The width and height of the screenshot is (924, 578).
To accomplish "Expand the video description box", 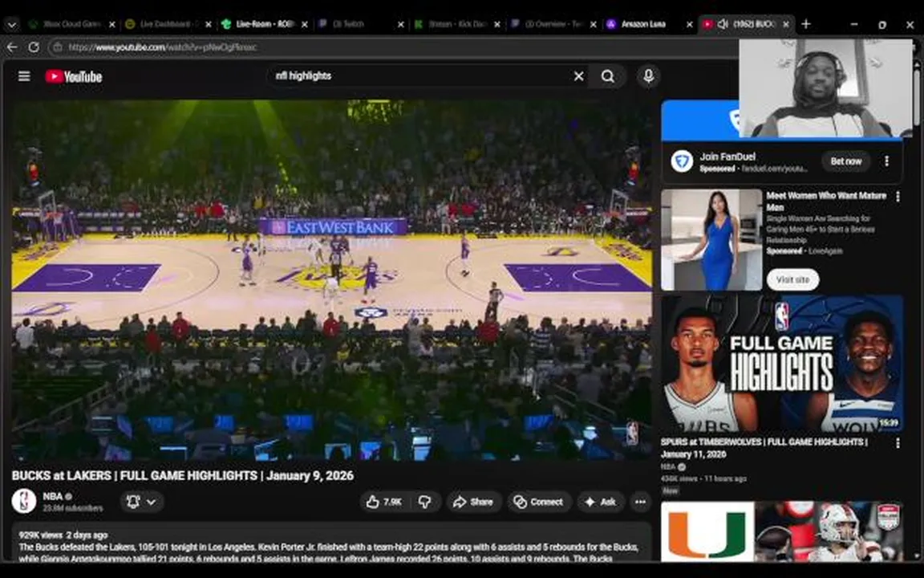I will pyautogui.click(x=331, y=543).
